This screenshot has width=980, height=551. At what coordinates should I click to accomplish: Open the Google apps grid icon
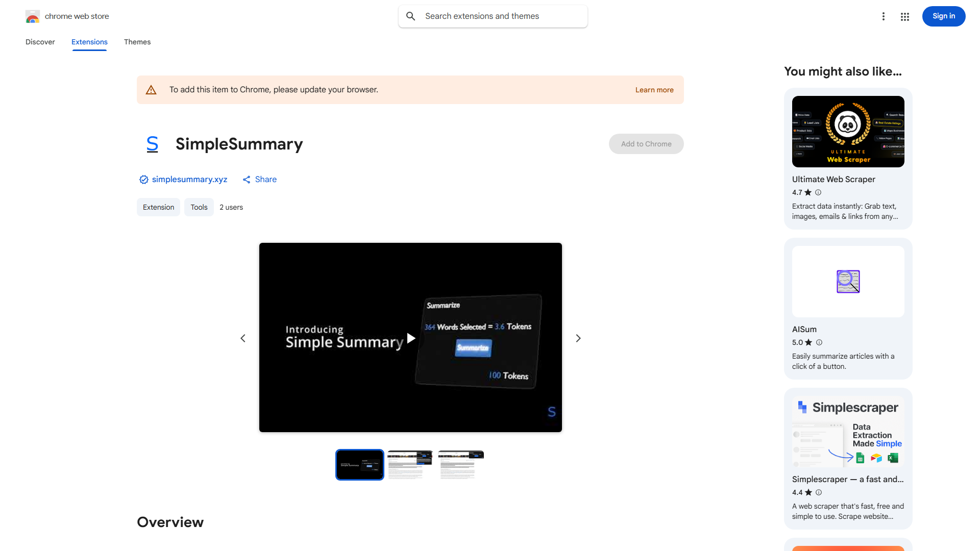905,17
